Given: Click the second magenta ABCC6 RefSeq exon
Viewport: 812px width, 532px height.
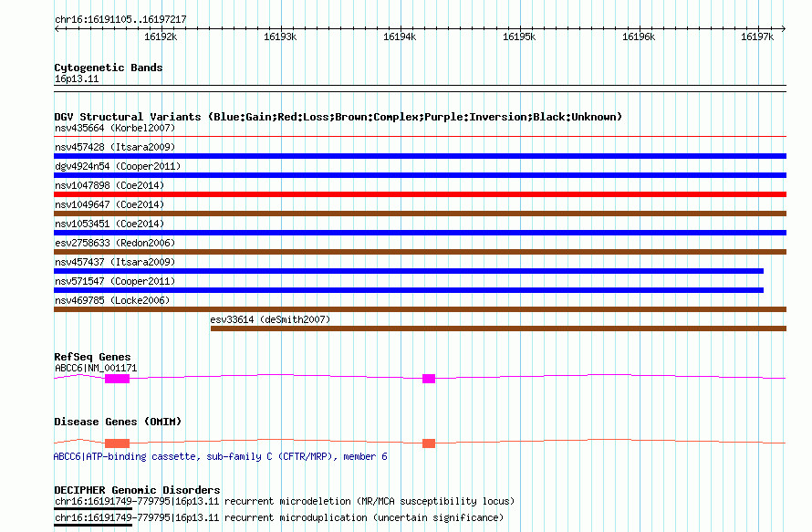Looking at the screenshot, I should click(429, 379).
